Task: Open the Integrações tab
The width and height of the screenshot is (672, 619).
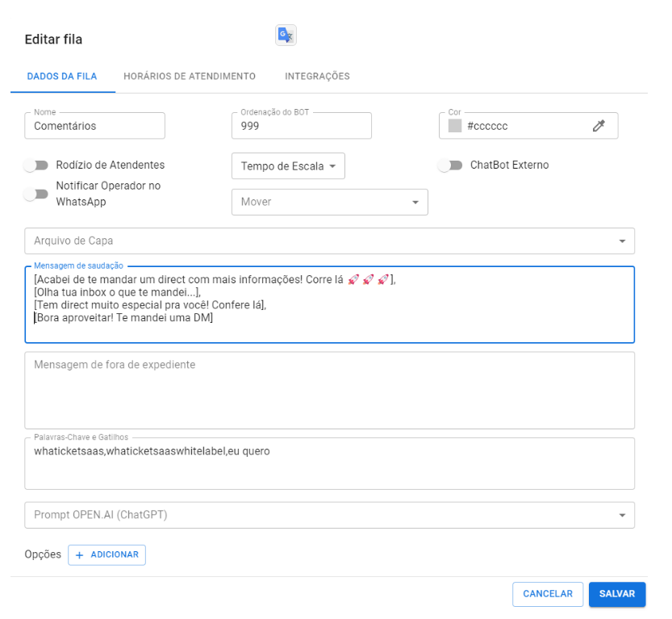Action: click(317, 77)
